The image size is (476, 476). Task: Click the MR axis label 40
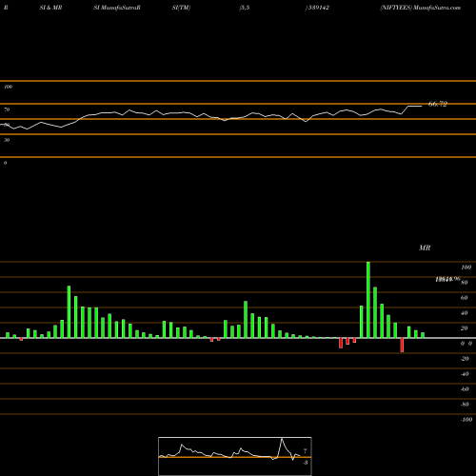click(464, 313)
